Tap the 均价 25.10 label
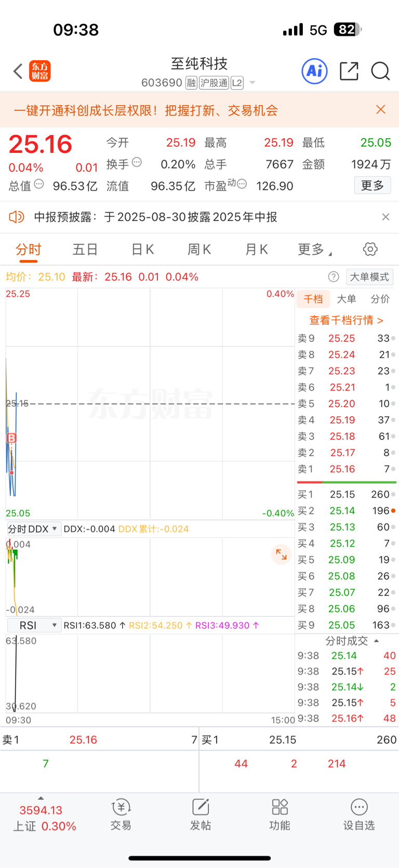The image size is (399, 868). 35,277
